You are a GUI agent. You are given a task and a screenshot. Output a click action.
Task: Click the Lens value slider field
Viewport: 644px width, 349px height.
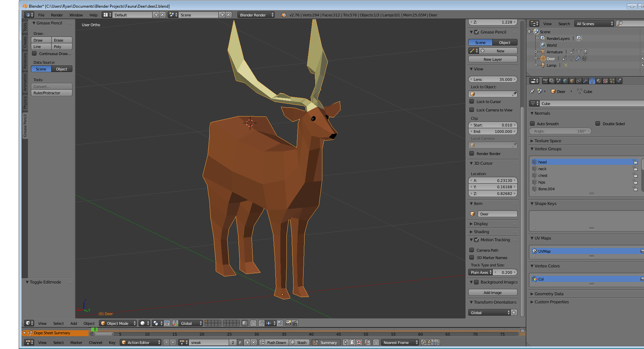click(493, 79)
